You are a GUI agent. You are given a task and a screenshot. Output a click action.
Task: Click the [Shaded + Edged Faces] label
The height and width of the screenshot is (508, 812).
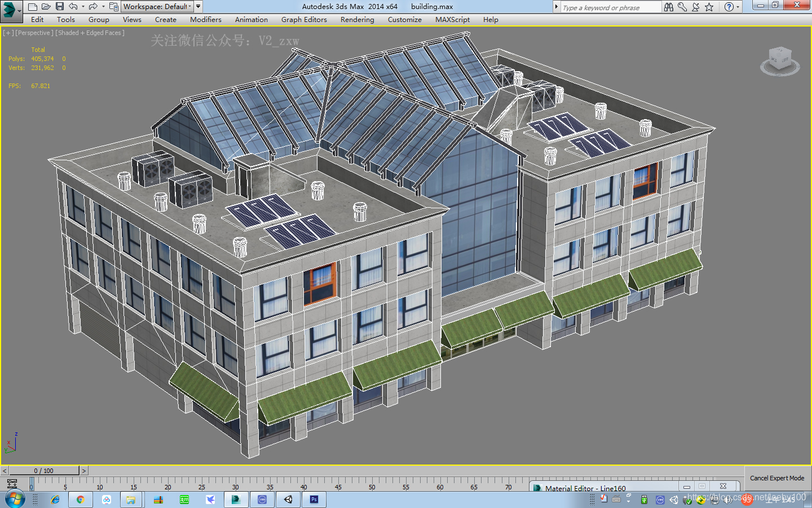90,33
